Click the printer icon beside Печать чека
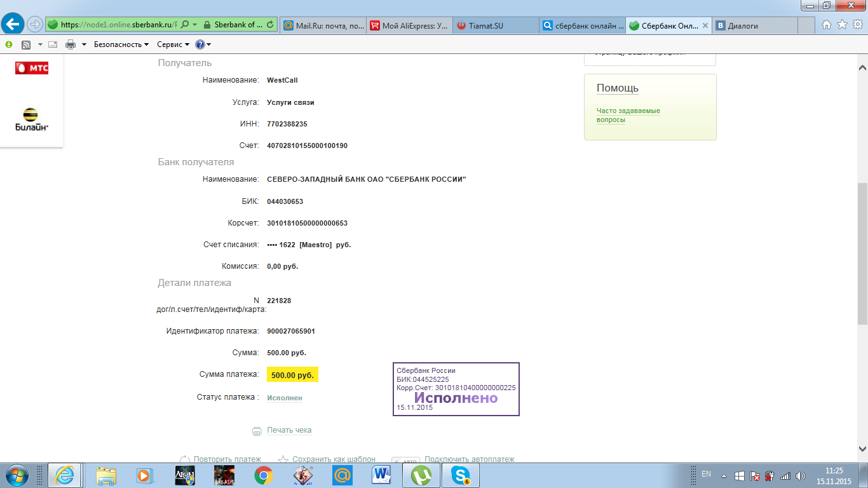This screenshot has height=488, width=868. pyautogui.click(x=257, y=431)
